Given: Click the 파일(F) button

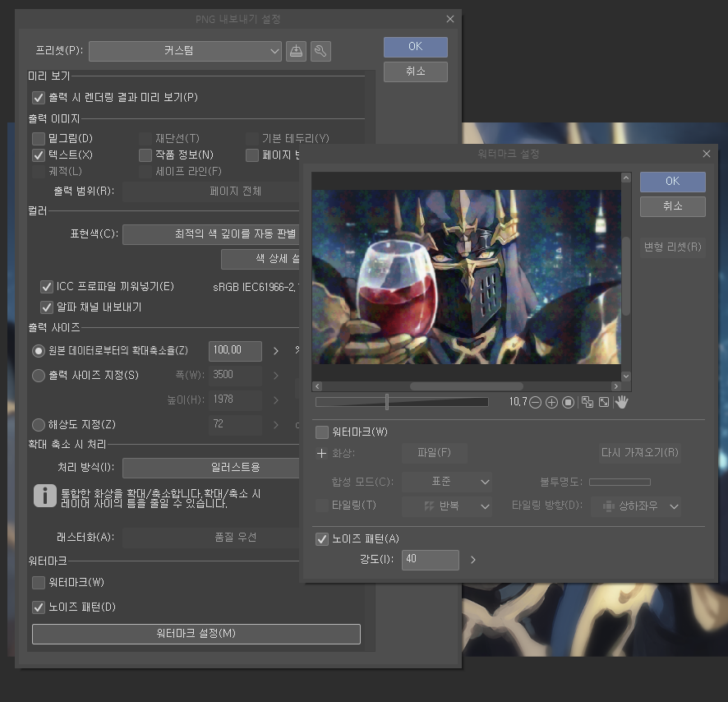Looking at the screenshot, I should (434, 453).
